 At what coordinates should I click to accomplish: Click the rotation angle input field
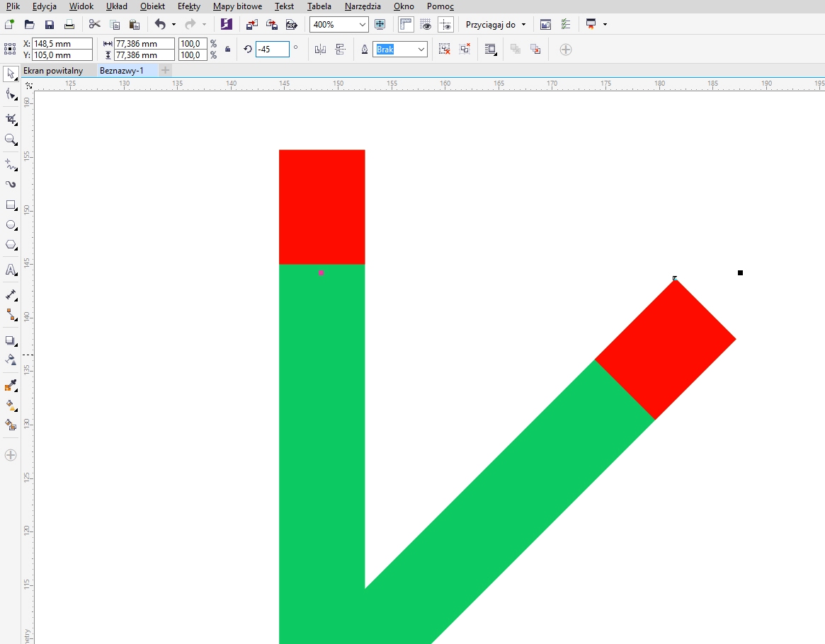tap(272, 50)
